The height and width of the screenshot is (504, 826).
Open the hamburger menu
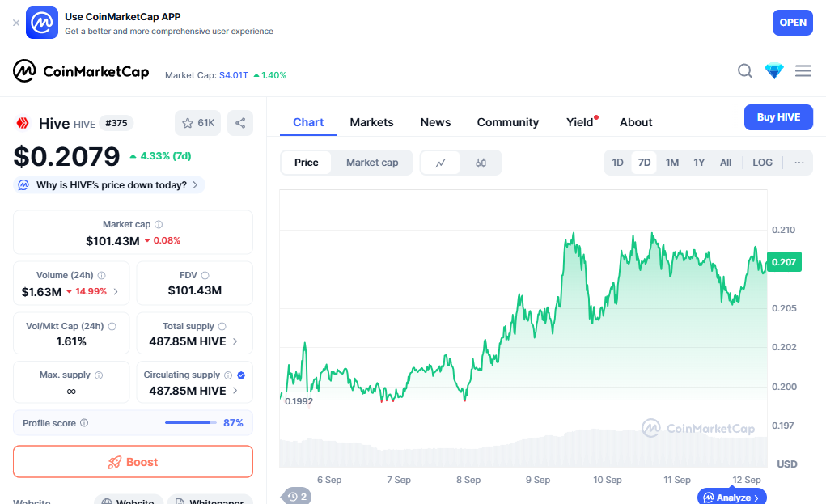pos(803,71)
